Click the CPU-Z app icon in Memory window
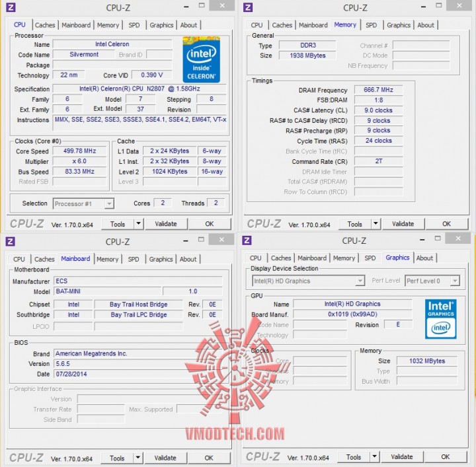476x467 pixels. click(248, 7)
